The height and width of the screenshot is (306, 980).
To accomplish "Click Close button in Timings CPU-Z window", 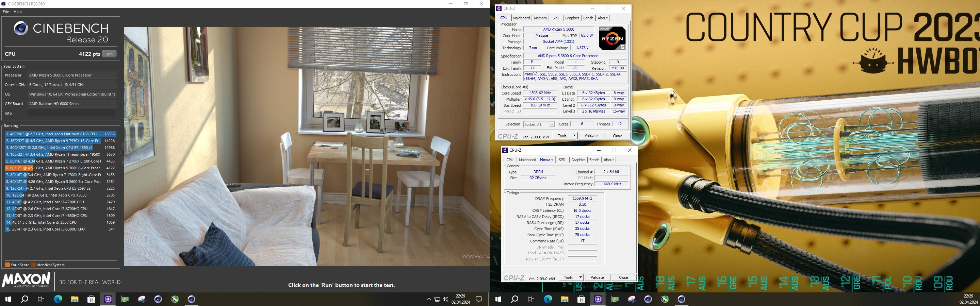I will 623,277.
